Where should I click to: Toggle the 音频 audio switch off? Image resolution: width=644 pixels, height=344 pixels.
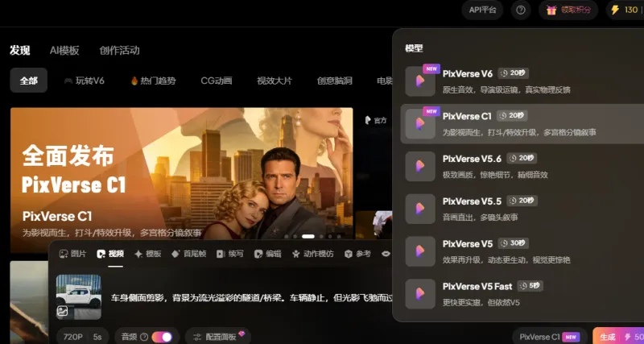[162, 337]
